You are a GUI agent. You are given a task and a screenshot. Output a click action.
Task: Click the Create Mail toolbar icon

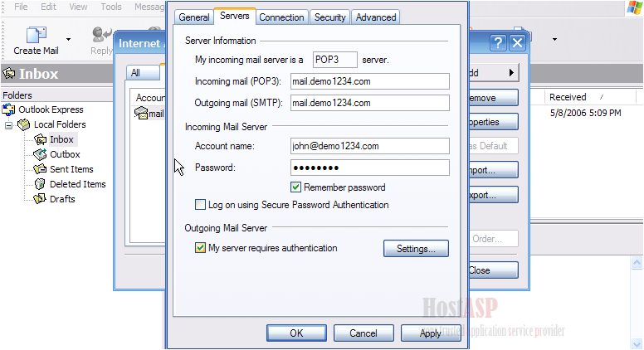click(37, 35)
